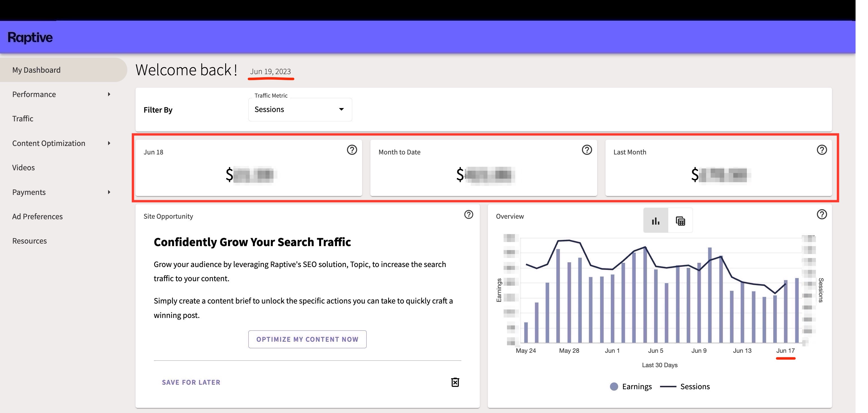This screenshot has width=868, height=413.
Task: Navigate to the Traffic page
Action: click(22, 119)
